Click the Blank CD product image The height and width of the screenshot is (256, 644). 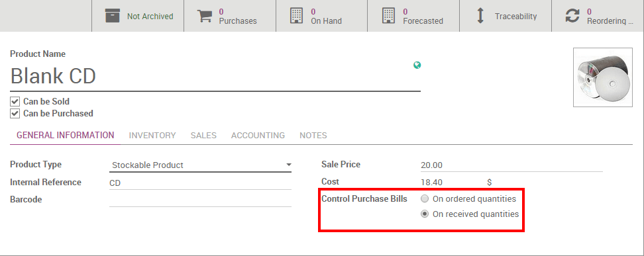[x=602, y=77]
